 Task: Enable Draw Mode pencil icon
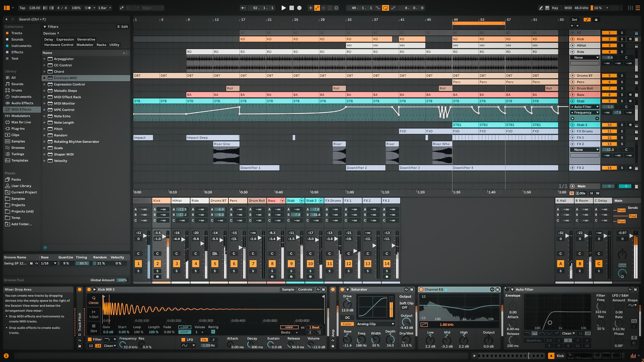(541, 8)
